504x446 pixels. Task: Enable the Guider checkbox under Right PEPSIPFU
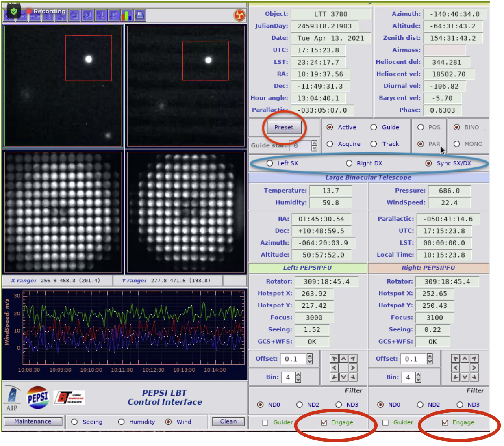click(x=386, y=422)
